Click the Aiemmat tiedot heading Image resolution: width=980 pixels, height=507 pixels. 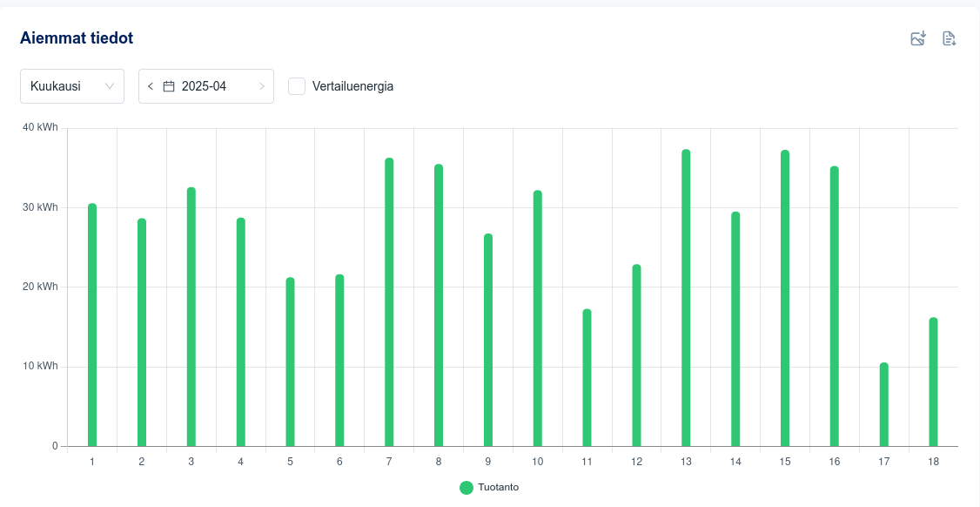click(x=77, y=37)
